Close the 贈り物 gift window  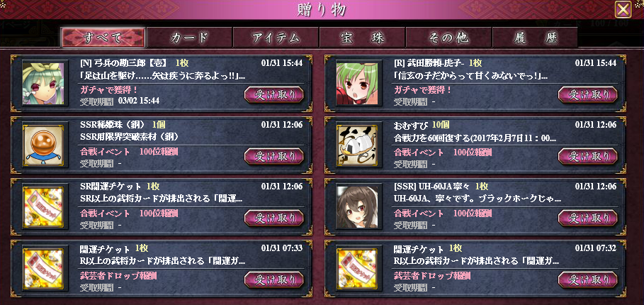coord(623,9)
